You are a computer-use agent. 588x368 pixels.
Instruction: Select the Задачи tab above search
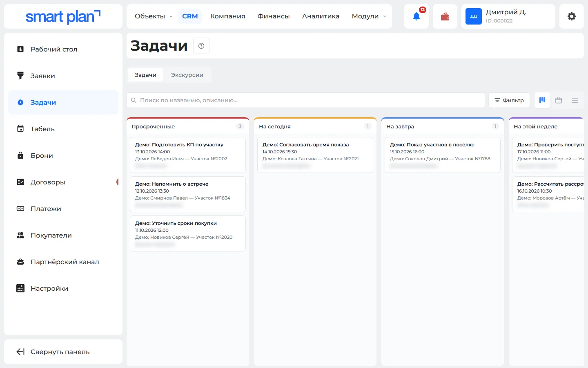pos(145,75)
